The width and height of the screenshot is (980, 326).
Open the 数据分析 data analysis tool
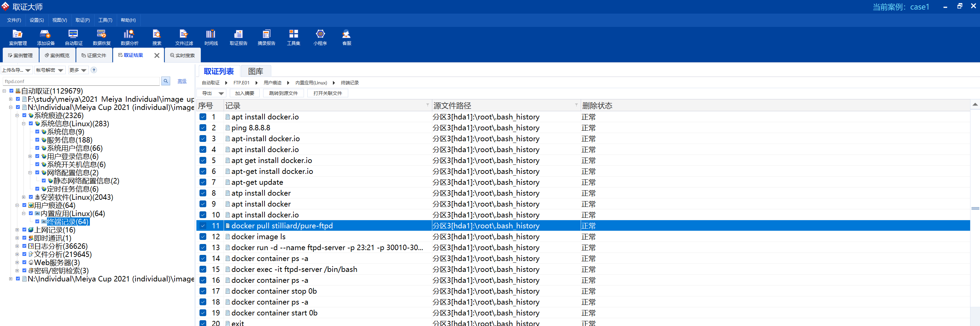pos(129,37)
